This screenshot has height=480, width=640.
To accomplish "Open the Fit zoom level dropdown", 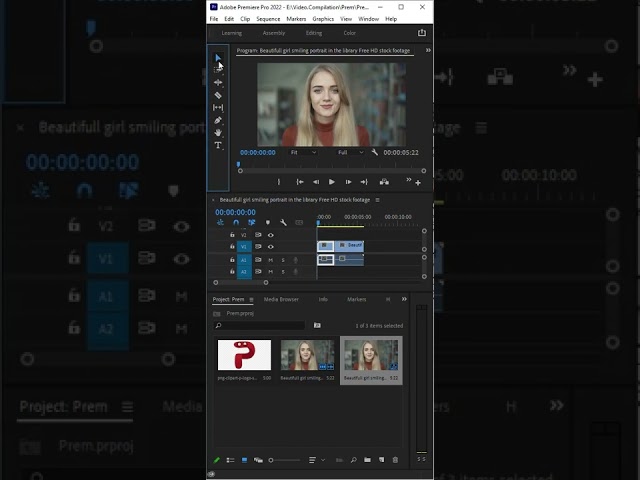I will pos(303,152).
